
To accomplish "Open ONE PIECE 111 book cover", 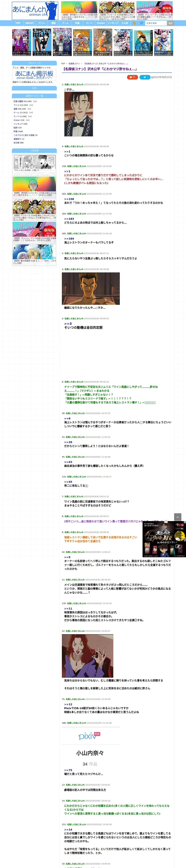I will [x=82, y=42].
